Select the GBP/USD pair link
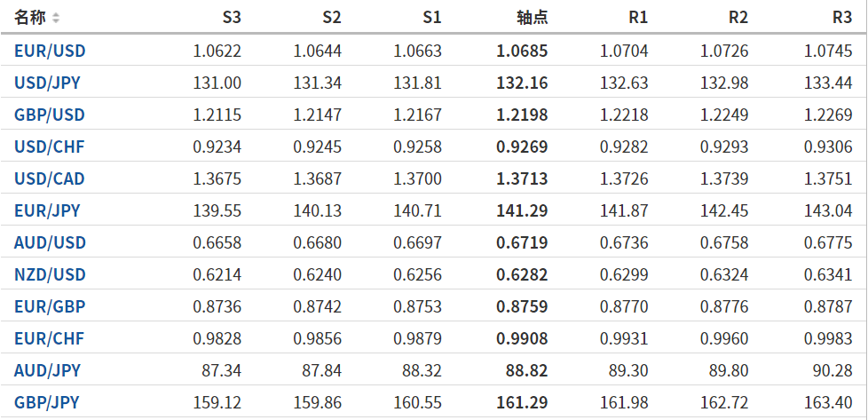868x420 pixels. 50,115
